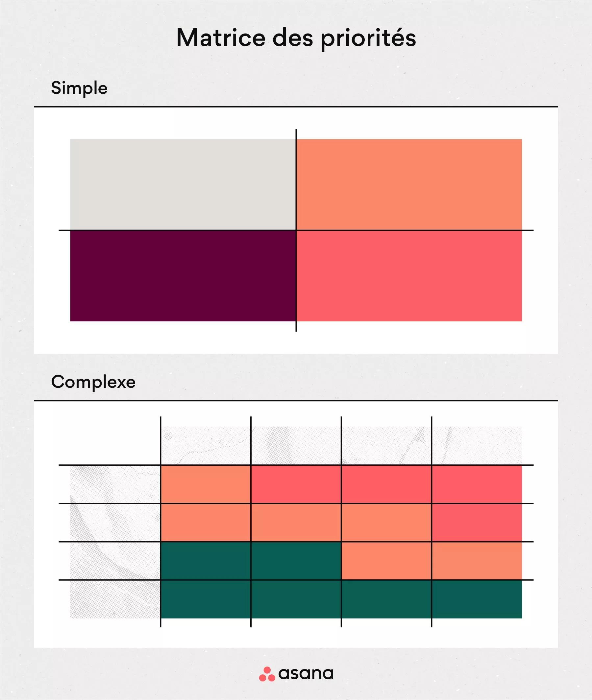
Task: Click the red cell in complex matrix's second row
Action: (477, 522)
